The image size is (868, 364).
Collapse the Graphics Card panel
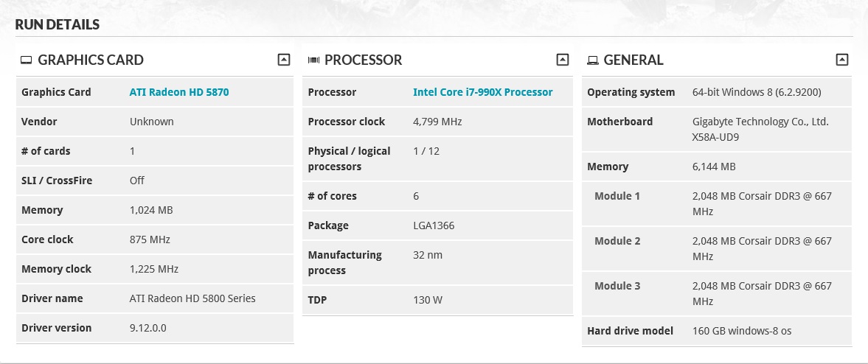click(x=284, y=60)
